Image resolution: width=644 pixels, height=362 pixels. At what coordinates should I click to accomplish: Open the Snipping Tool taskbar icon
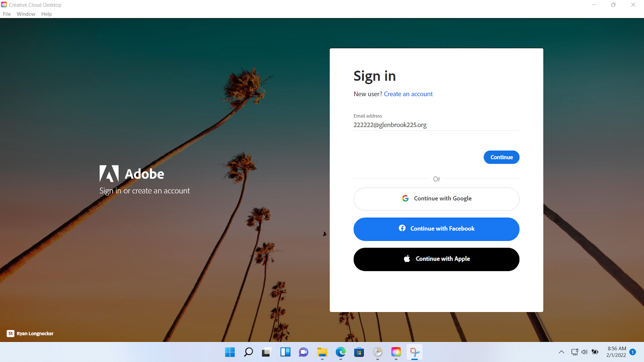point(415,352)
